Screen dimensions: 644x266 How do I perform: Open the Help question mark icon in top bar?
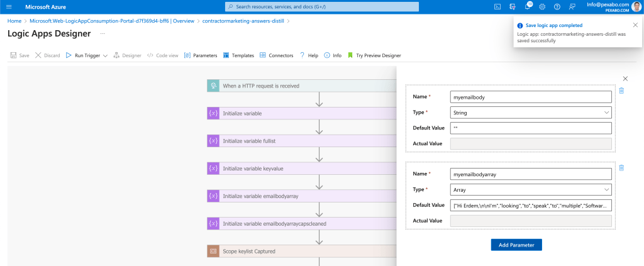point(557,6)
